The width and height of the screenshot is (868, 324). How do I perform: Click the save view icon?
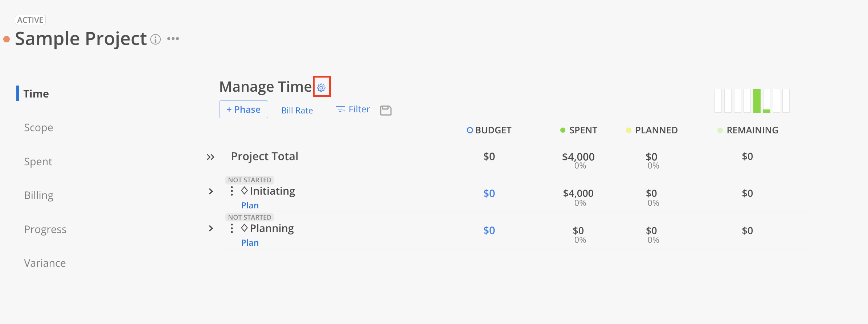coord(386,110)
